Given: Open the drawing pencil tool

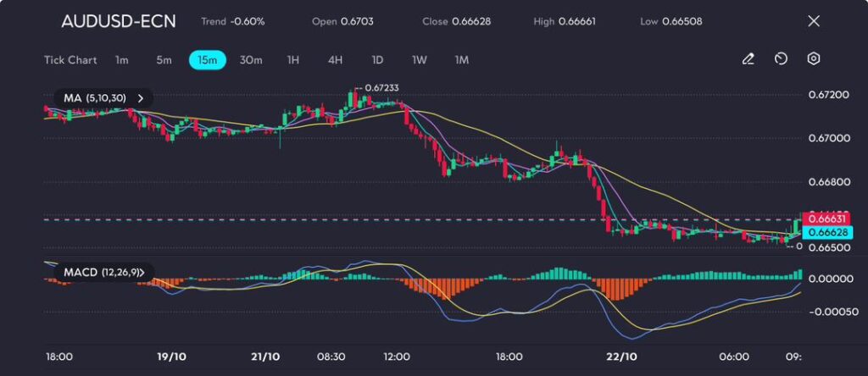Looking at the screenshot, I should coord(748,59).
